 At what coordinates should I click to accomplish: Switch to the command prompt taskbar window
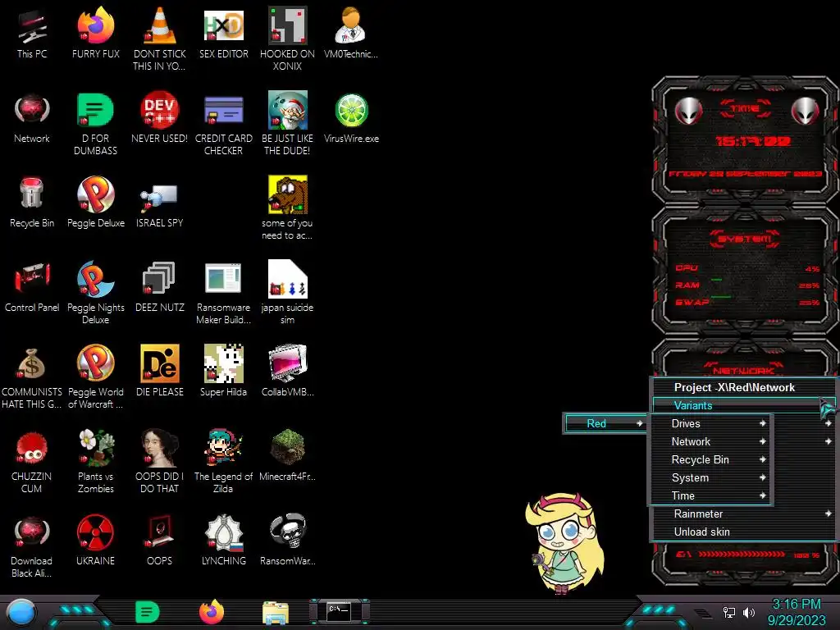click(x=339, y=611)
